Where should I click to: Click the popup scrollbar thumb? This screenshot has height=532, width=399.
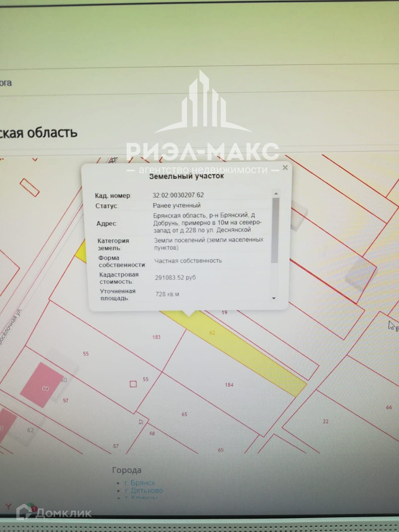coord(275,230)
